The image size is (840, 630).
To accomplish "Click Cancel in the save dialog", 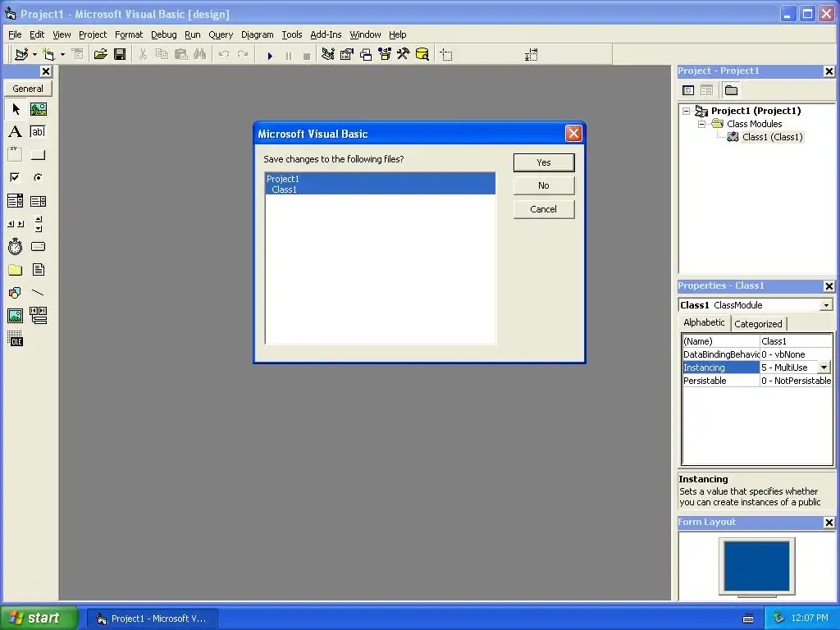I will point(543,209).
